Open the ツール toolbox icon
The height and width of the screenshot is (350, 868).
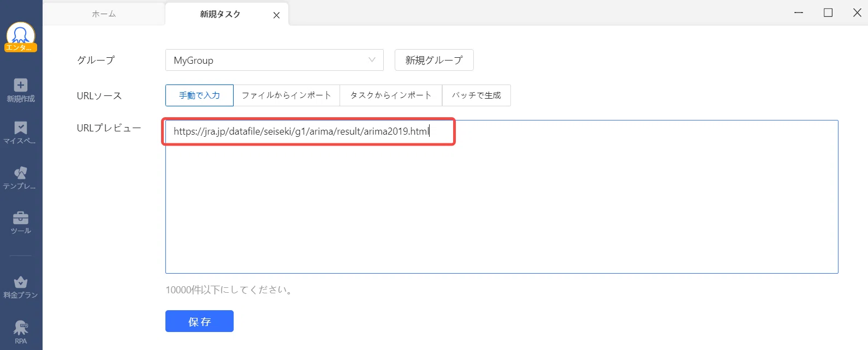(x=21, y=218)
